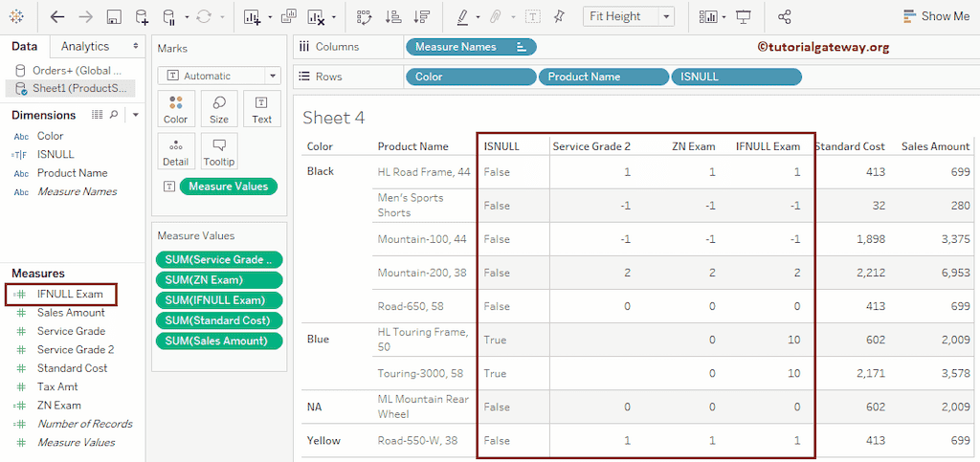Click the SUM(ZN Exam) pill
This screenshot has width=980, height=462.
coord(219,280)
